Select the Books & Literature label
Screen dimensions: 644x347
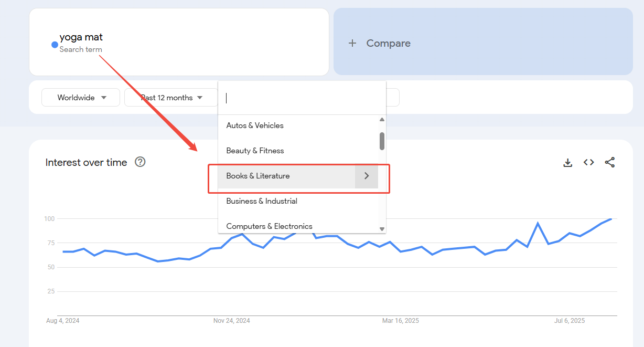pos(258,176)
